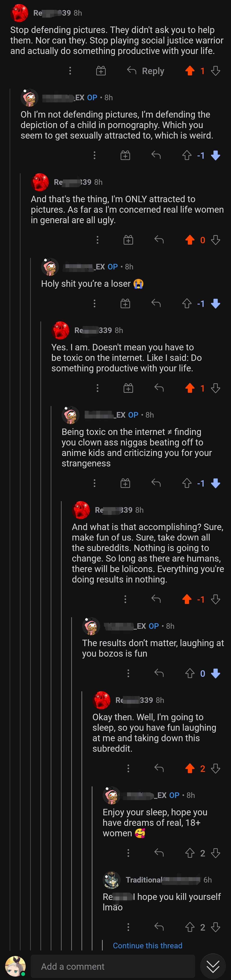This screenshot has height=980, width=231.
Task: Give award on "Being toxic on the internet" comment
Action: click(125, 483)
